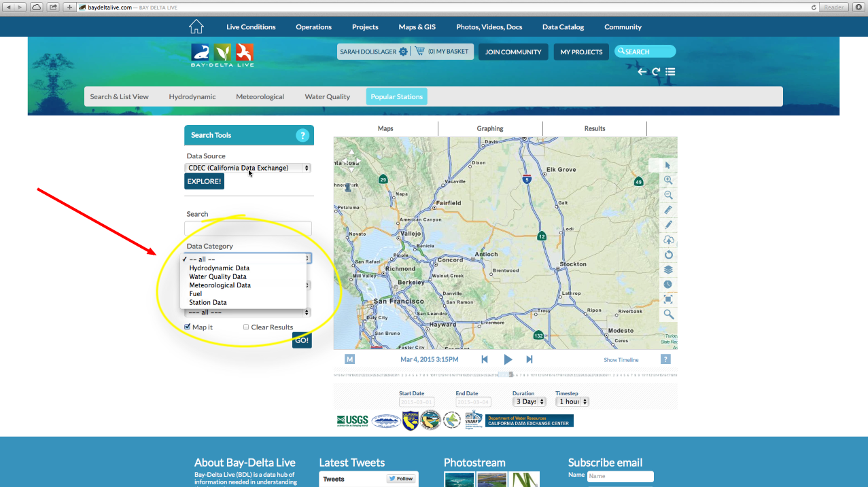
Task: Skip to previous timestep
Action: 485,359
